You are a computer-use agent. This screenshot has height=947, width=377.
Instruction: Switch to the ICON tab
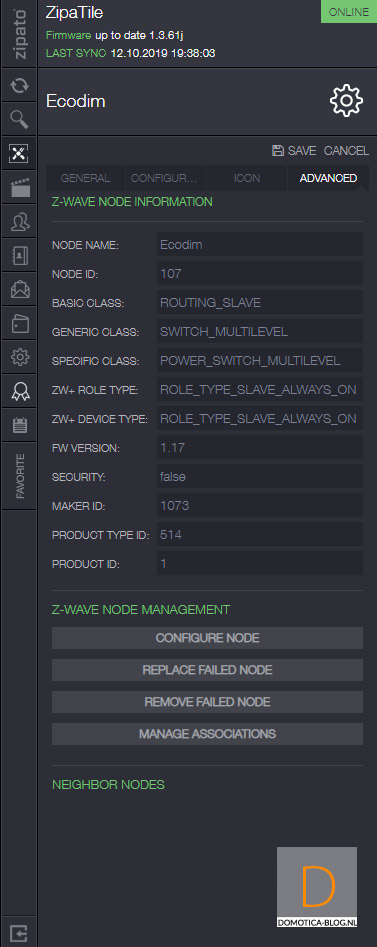[246, 178]
